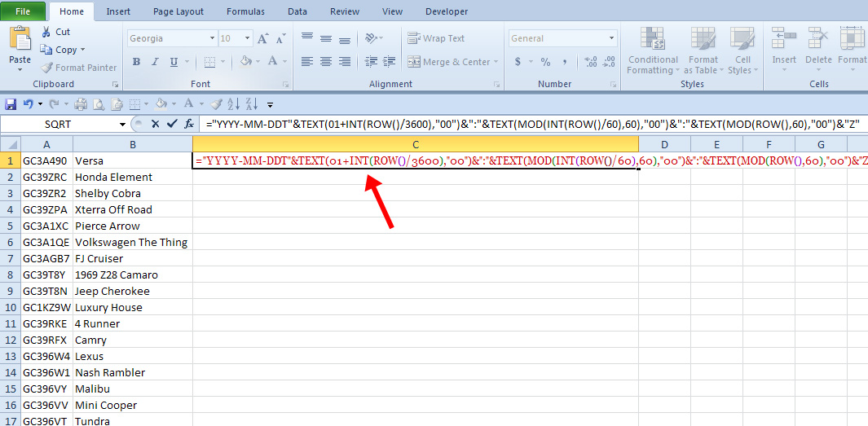Decrease font size with small A icon
This screenshot has width=868, height=426.
[280, 39]
